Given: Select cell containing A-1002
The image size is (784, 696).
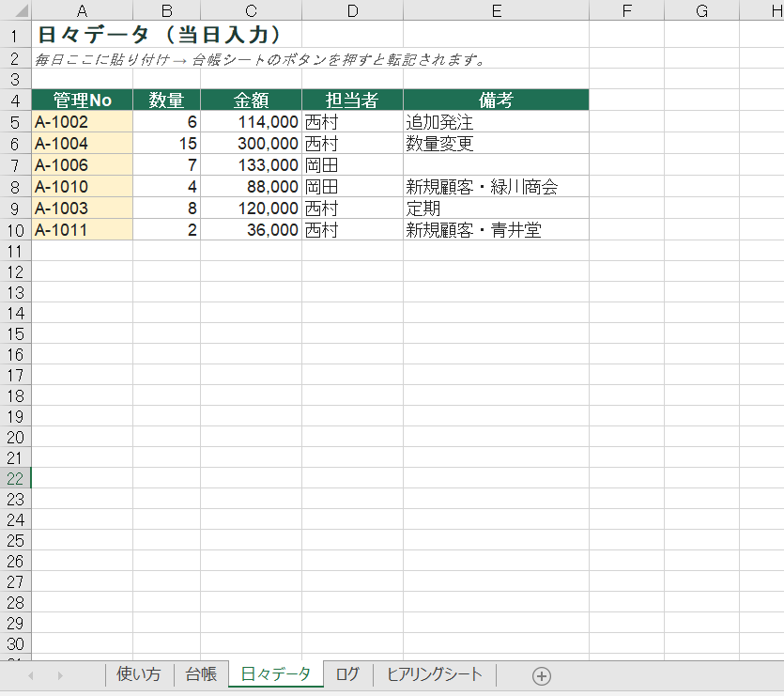Looking at the screenshot, I should point(82,121).
